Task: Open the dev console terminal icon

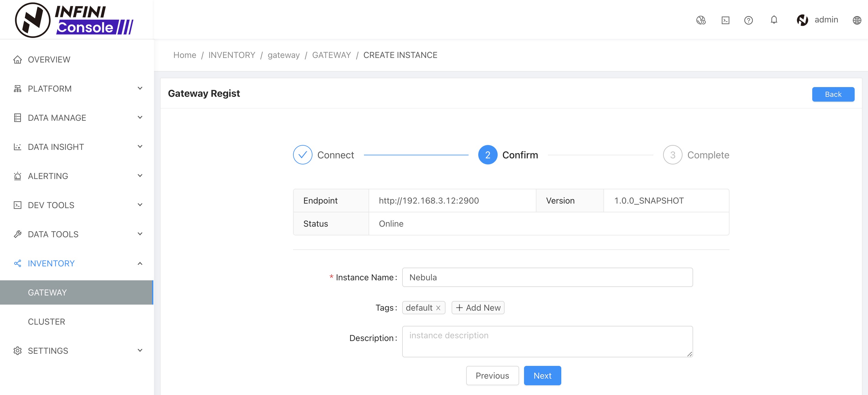Action: coord(725,20)
